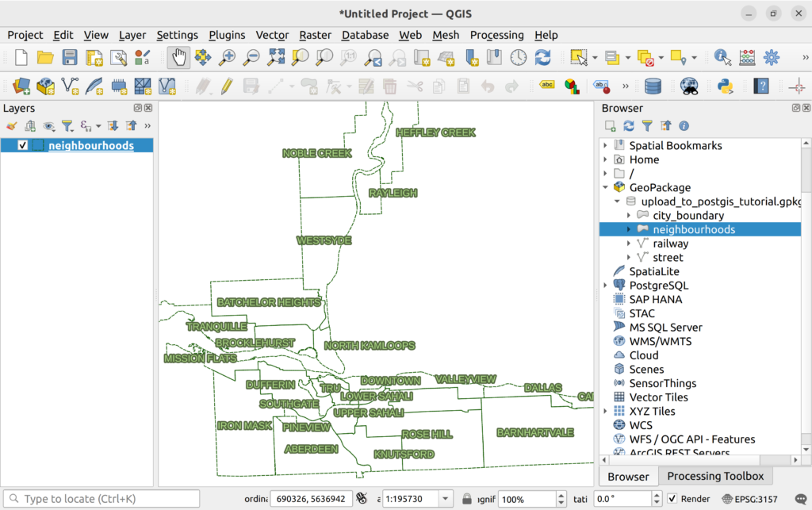The width and height of the screenshot is (812, 510).
Task: Select the Pan Map hand tool
Action: point(179,58)
